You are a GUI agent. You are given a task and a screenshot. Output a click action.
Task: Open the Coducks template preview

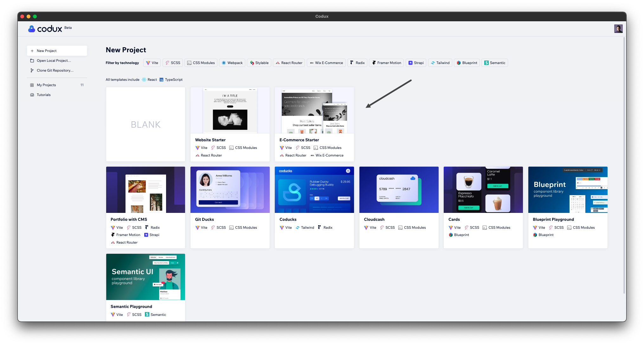click(314, 190)
